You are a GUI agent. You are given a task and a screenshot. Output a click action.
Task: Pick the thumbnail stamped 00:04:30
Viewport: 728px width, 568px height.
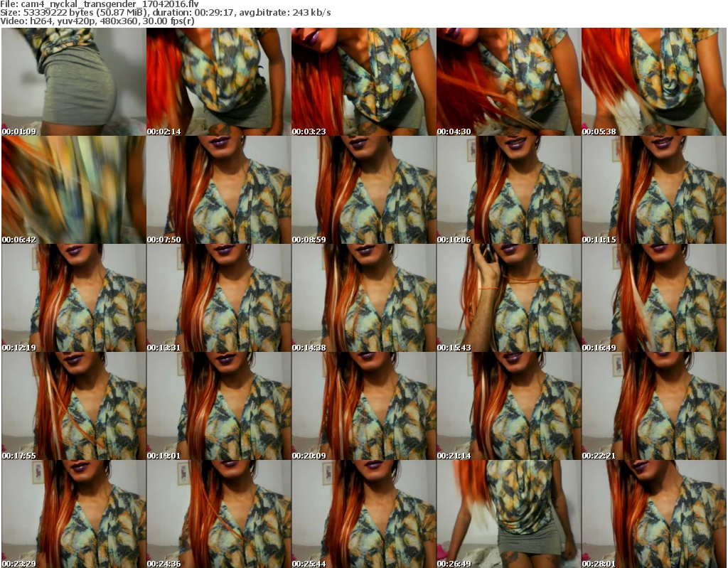(x=508, y=82)
